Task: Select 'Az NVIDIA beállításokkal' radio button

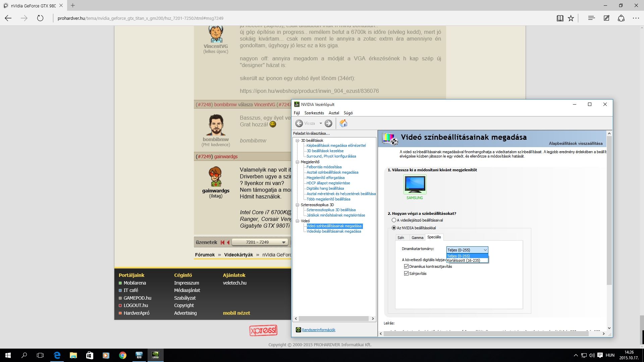Action: (394, 228)
